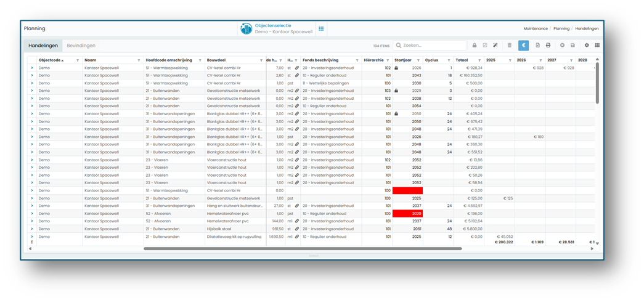Expand the row with total € 13,86
644x300 pixels.
coord(32,160)
